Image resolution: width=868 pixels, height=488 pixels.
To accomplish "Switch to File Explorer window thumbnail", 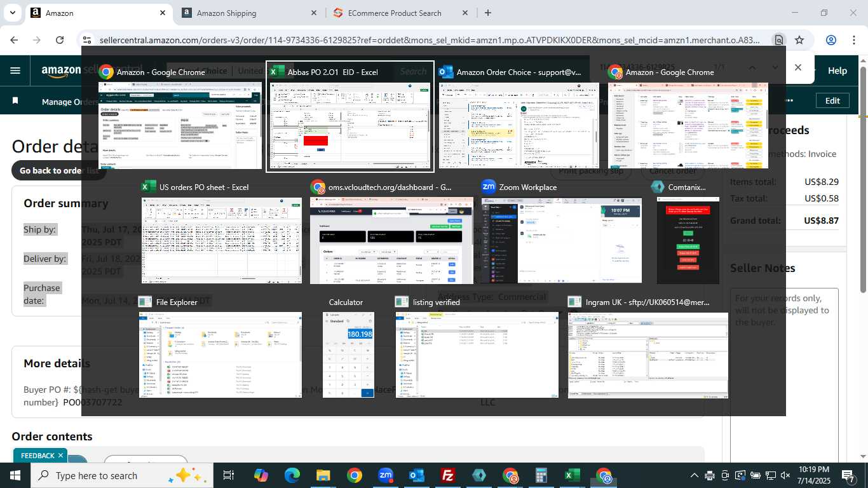I will (220, 347).
